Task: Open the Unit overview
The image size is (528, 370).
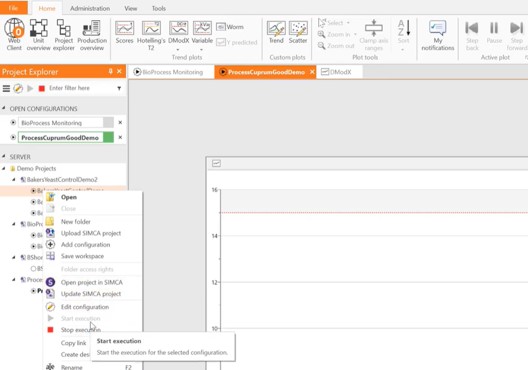Action: point(38,34)
